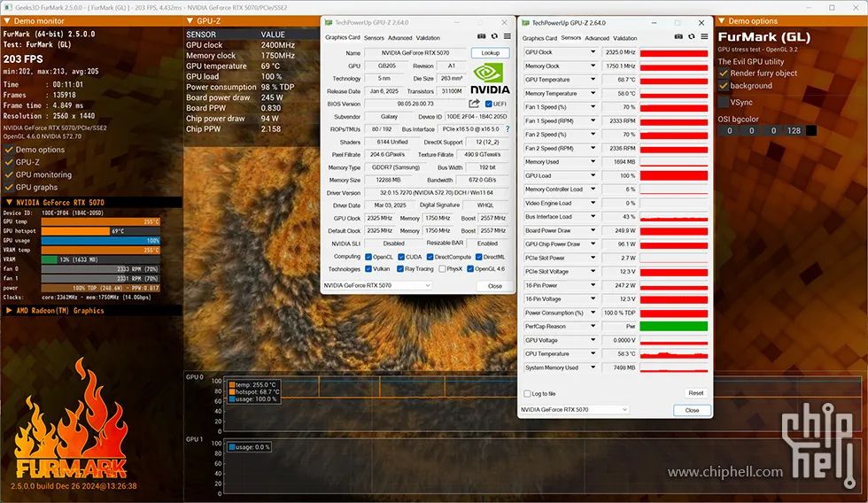The height and width of the screenshot is (503, 868).
Task: Collapse the GPU-Z overlay panel
Action: tap(190, 20)
